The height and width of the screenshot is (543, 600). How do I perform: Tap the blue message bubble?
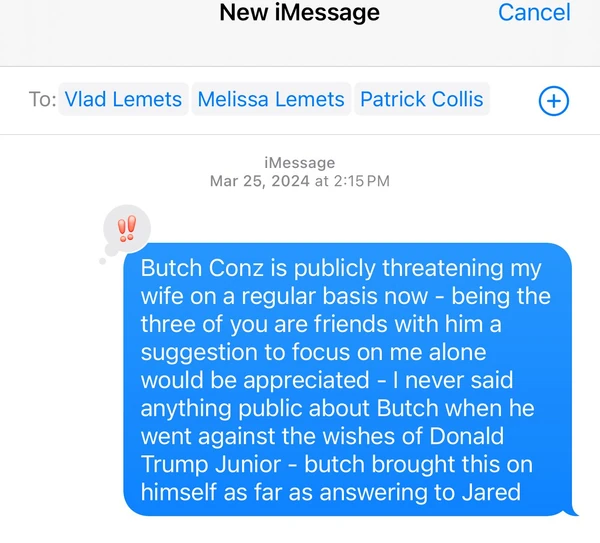pos(347,379)
